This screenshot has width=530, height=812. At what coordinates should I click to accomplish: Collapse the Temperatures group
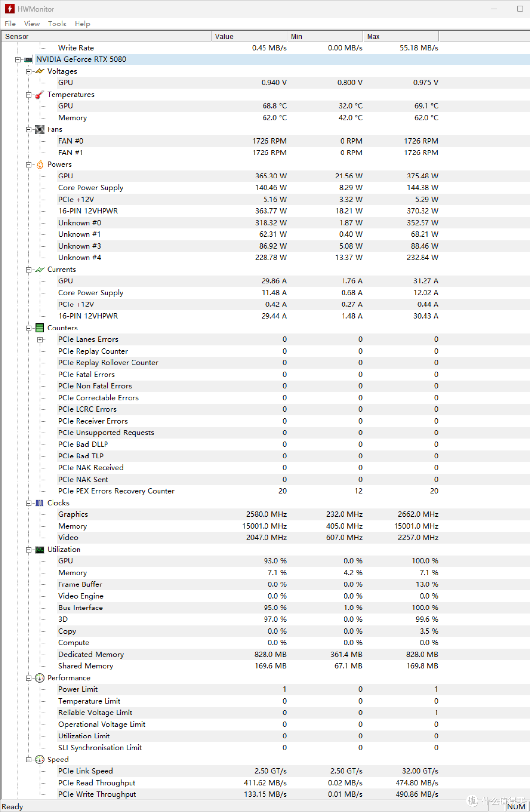point(29,95)
